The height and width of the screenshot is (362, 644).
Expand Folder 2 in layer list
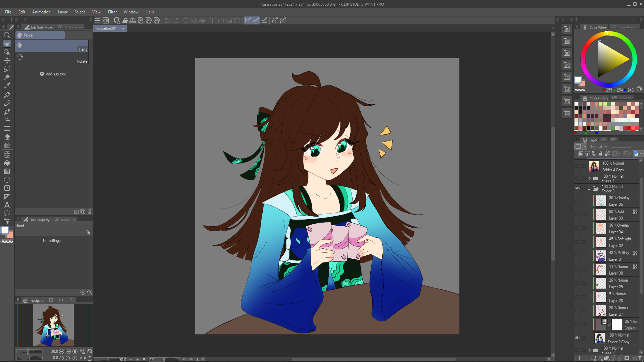[x=589, y=350]
